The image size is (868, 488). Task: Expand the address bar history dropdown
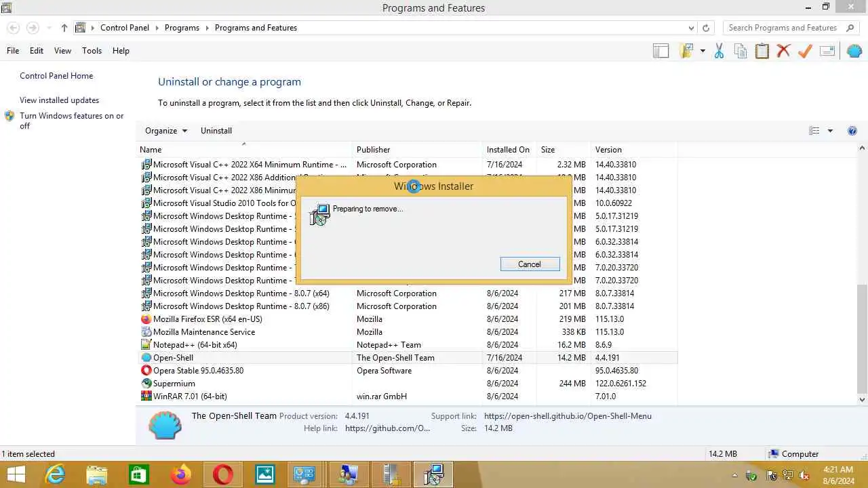tap(691, 28)
